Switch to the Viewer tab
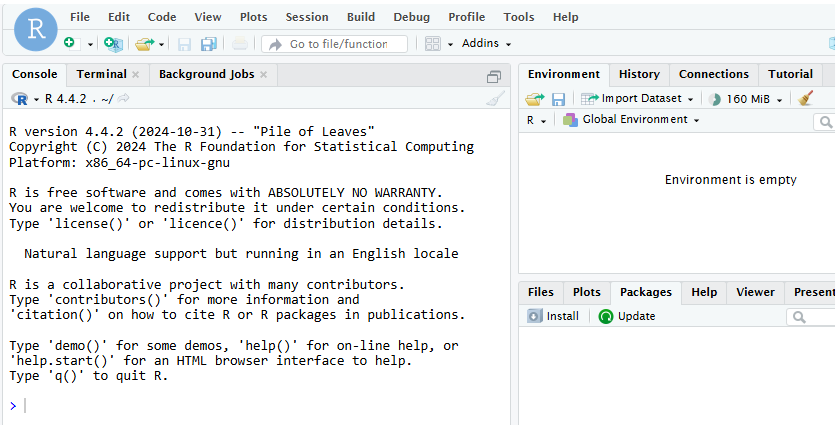This screenshot has width=838, height=427. click(755, 292)
